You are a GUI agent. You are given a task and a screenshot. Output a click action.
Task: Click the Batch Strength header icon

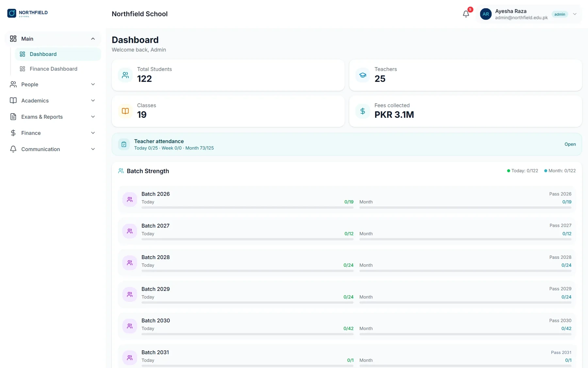[x=121, y=171]
